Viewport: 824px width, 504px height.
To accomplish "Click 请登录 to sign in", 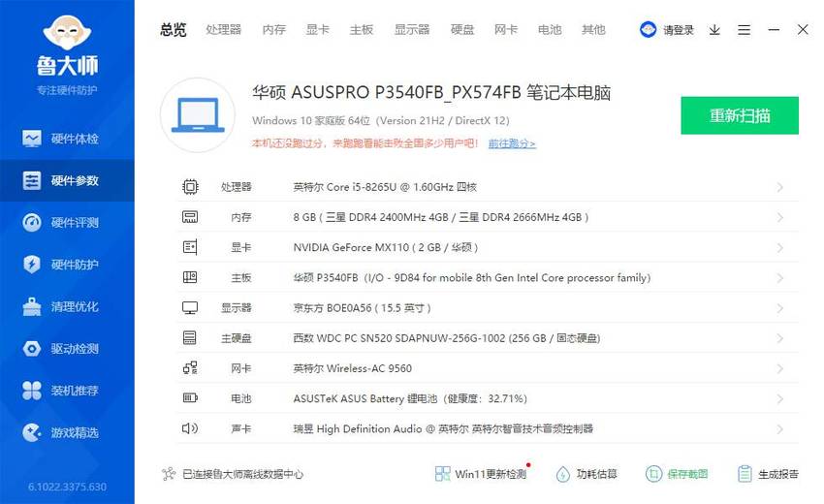I will [679, 30].
